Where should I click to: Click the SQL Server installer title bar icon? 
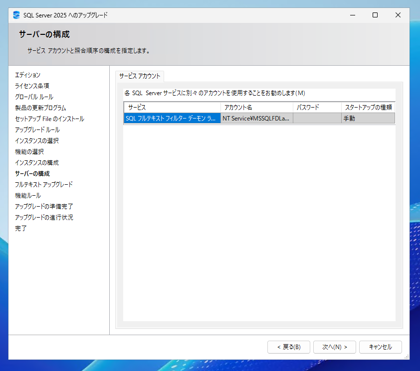pos(16,15)
